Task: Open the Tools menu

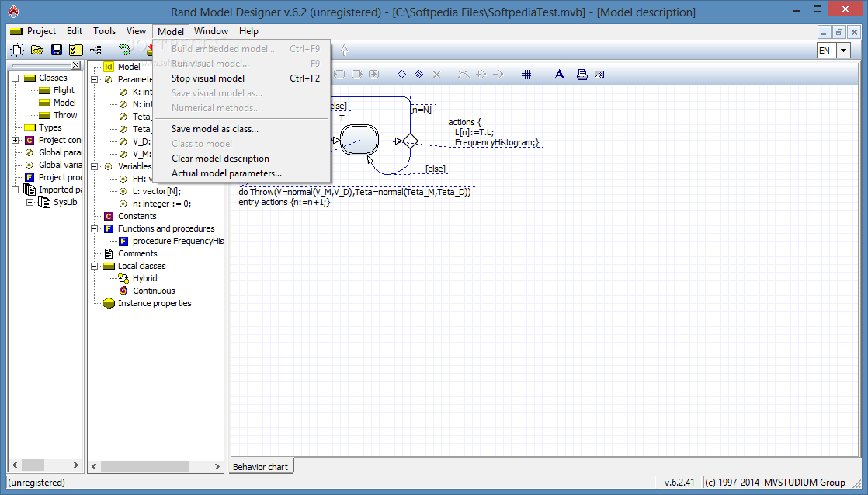Action: 104,31
